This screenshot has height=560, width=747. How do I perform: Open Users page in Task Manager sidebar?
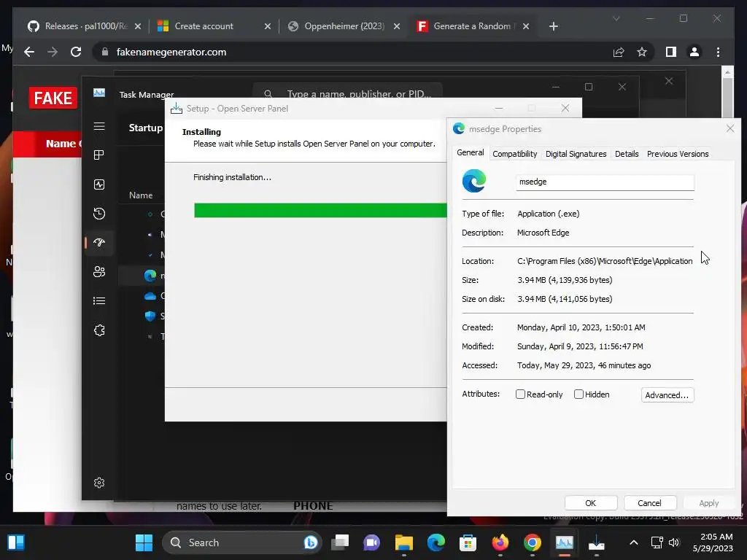tap(99, 271)
